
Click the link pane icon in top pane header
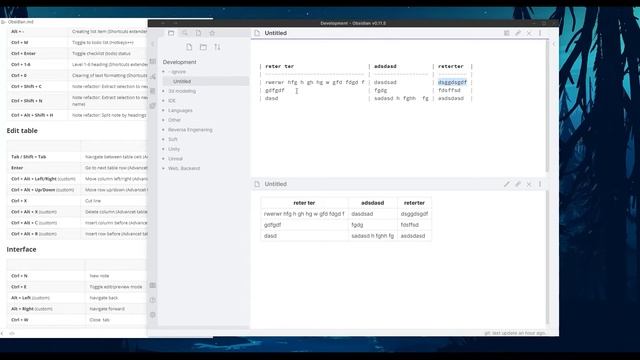pos(518,33)
